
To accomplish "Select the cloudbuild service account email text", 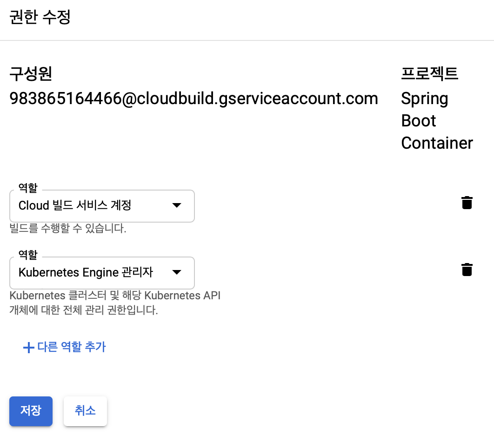I will pos(194,99).
